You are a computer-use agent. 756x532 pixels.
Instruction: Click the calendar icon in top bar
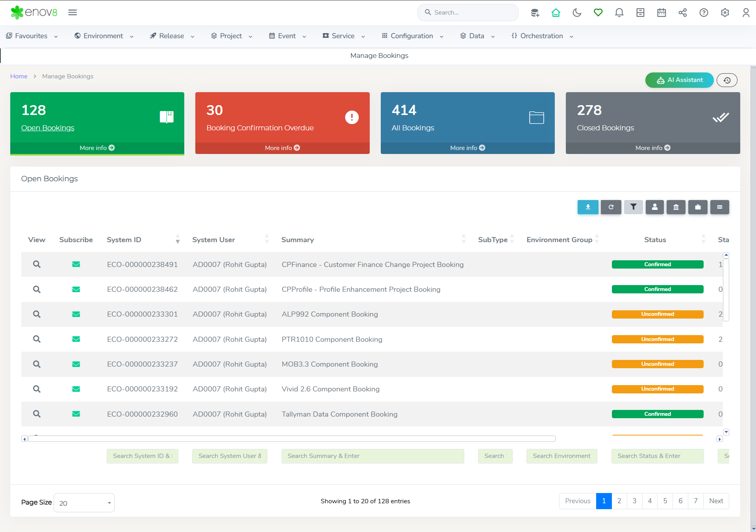point(661,13)
